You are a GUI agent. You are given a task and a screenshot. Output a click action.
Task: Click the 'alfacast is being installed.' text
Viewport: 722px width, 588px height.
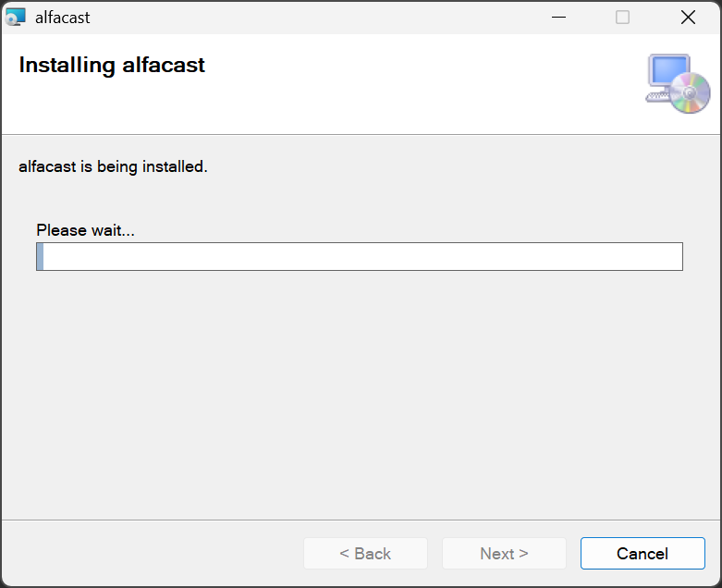click(x=113, y=166)
